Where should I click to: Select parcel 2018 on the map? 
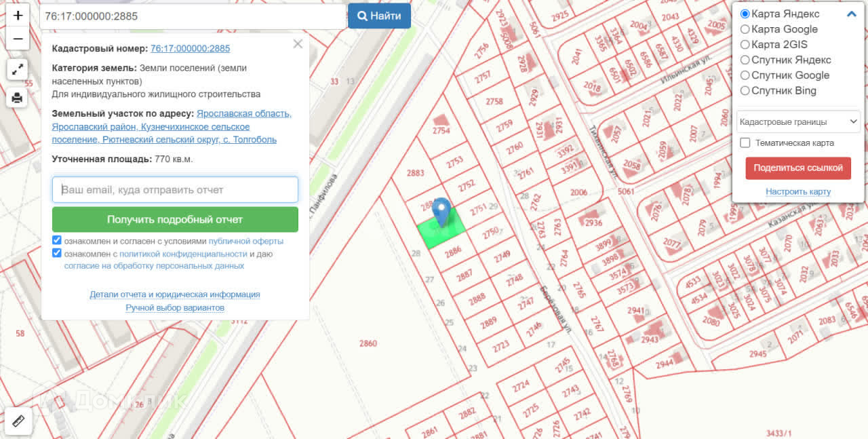591,88
